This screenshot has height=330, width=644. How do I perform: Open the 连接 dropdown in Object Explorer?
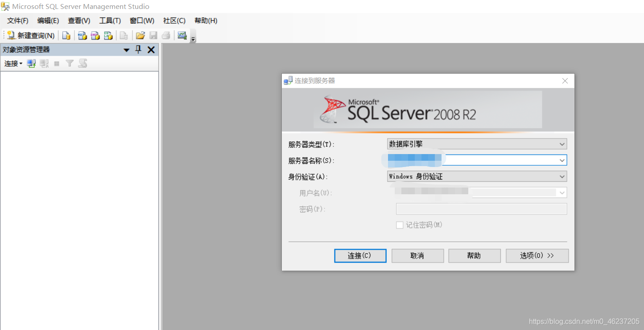pyautogui.click(x=13, y=63)
